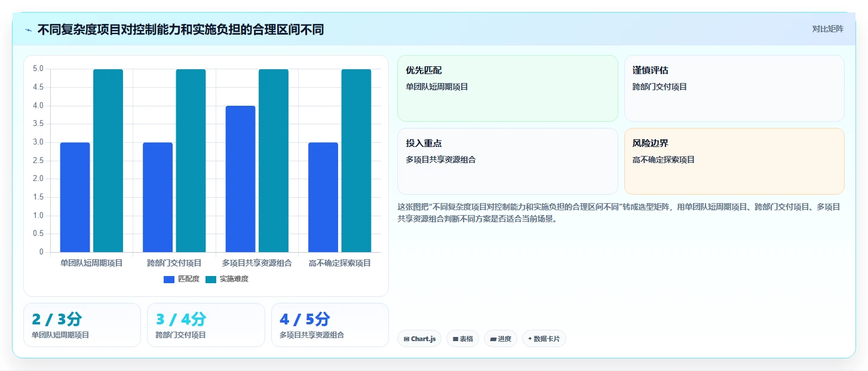Screen dimensions: 868x371
Task: Click 跨部门交付项目 caption under 3 / 4分
Action: pyautogui.click(x=180, y=335)
